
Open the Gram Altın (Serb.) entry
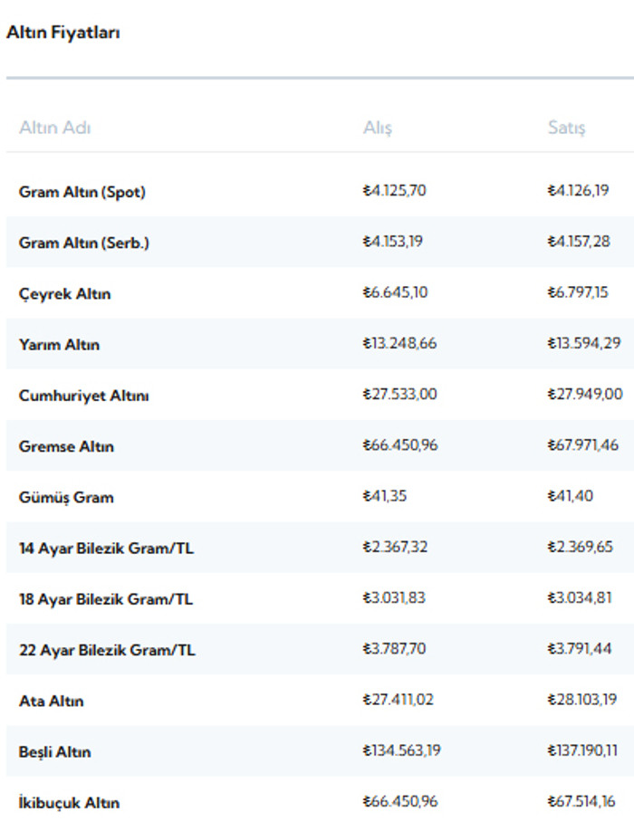(x=83, y=243)
